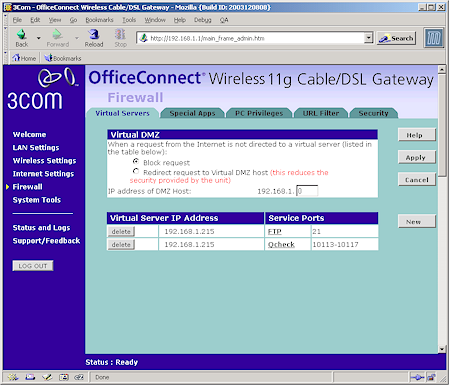The height and width of the screenshot is (386, 450).
Task: Click the Mozilla throbber logo icon
Action: pos(433,38)
